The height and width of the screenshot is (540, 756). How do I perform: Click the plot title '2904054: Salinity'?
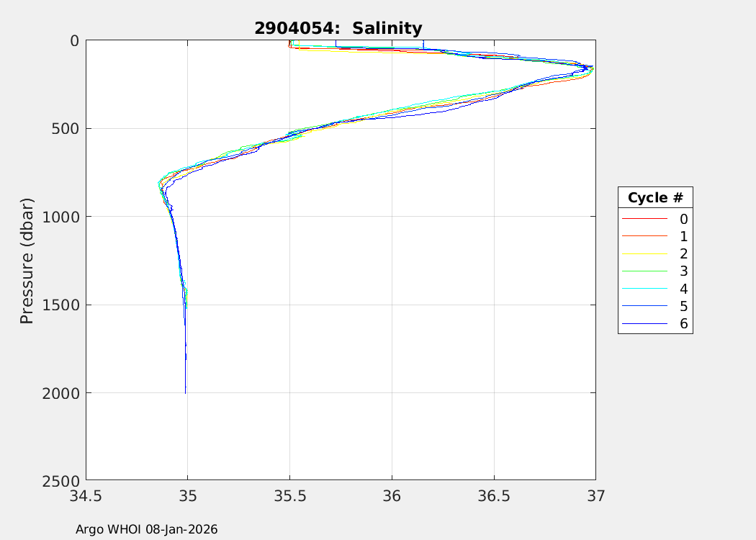click(x=338, y=29)
